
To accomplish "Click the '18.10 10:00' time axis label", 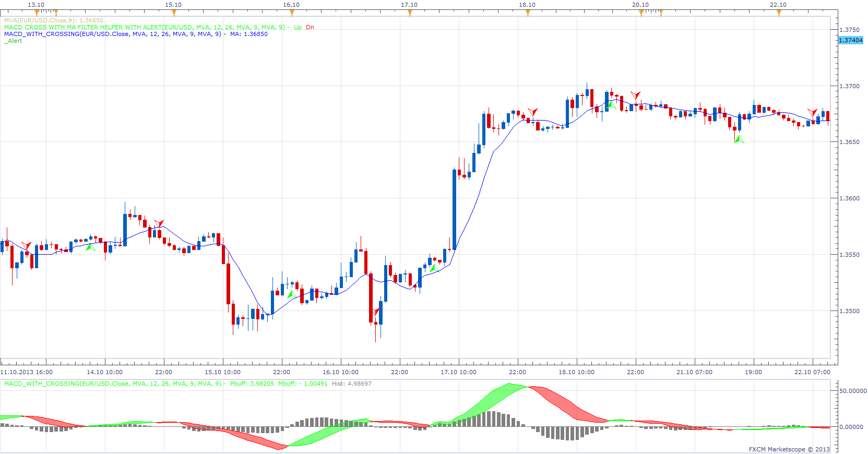I will [576, 372].
